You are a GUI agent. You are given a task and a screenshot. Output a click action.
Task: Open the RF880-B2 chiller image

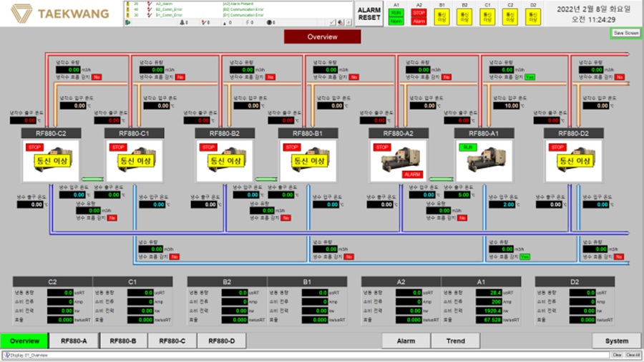pos(225,160)
